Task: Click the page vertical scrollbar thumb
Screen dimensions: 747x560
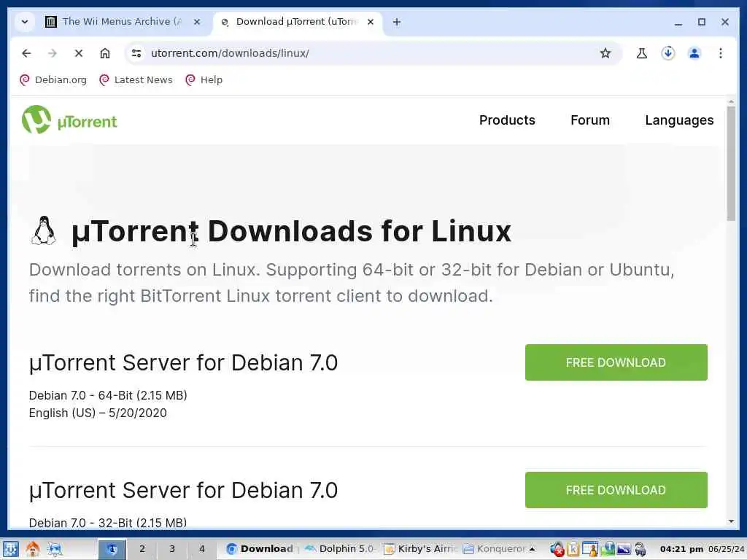Action: (x=731, y=163)
